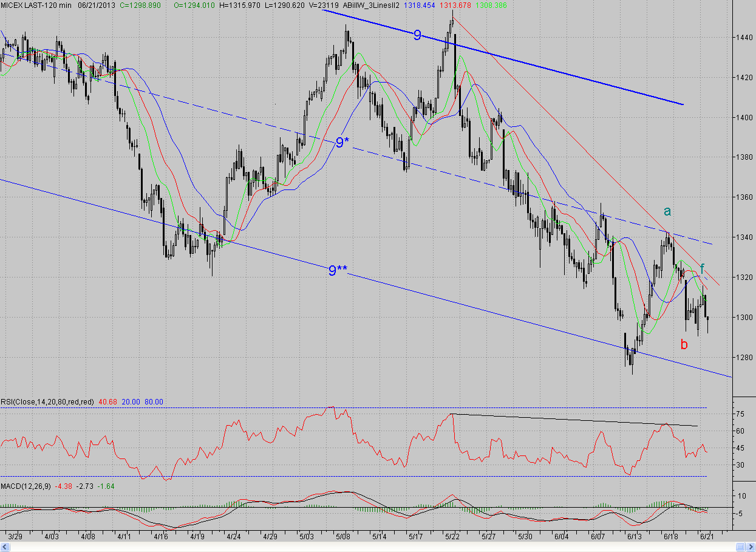This screenshot has height=552, width=756.
Task: Click the bold blue '9' trendline label
Action: click(417, 35)
